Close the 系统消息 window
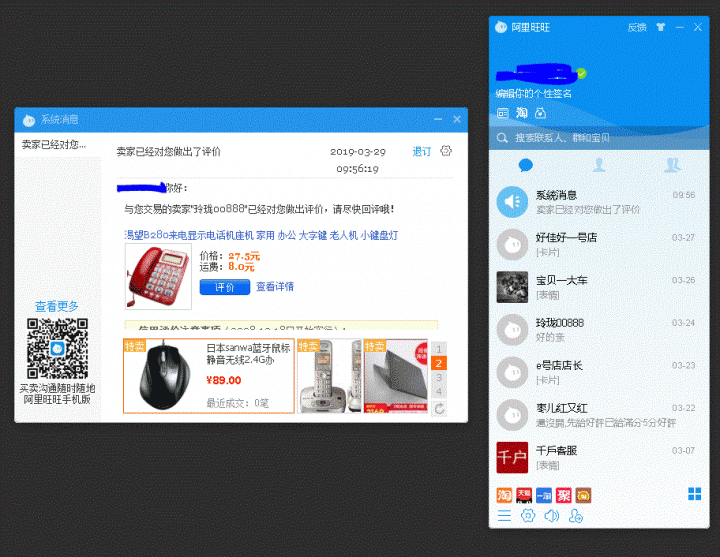 pyautogui.click(x=457, y=119)
